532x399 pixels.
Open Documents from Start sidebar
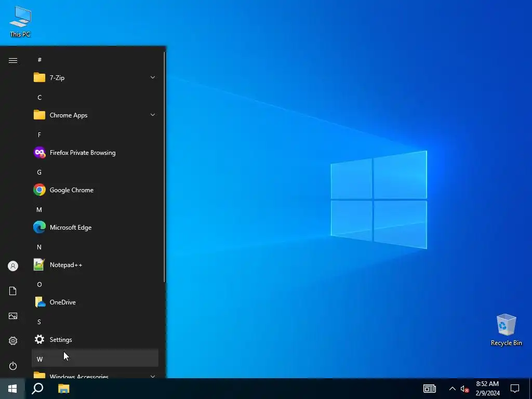coord(13,291)
